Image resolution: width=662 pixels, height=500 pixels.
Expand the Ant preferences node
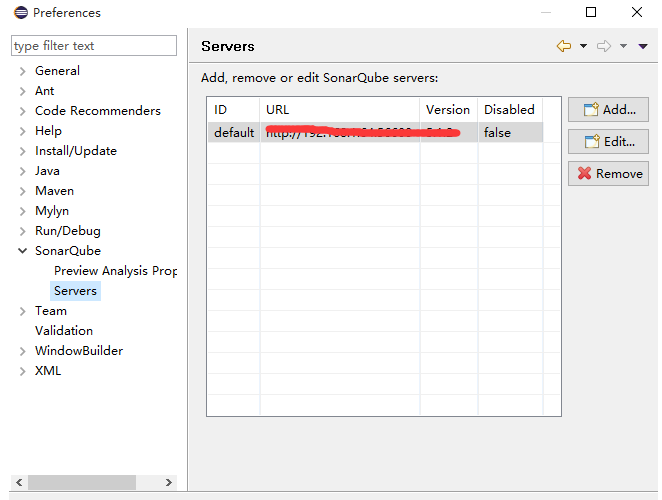(x=22, y=91)
